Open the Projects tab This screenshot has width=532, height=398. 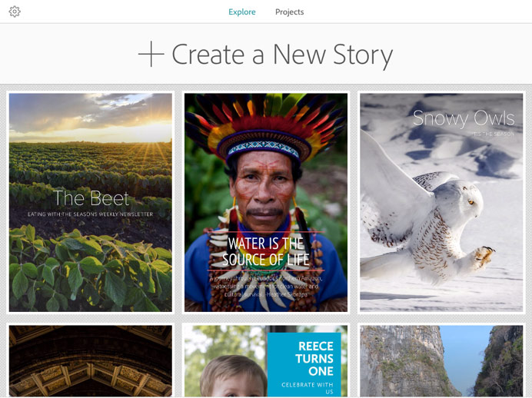[x=289, y=12]
